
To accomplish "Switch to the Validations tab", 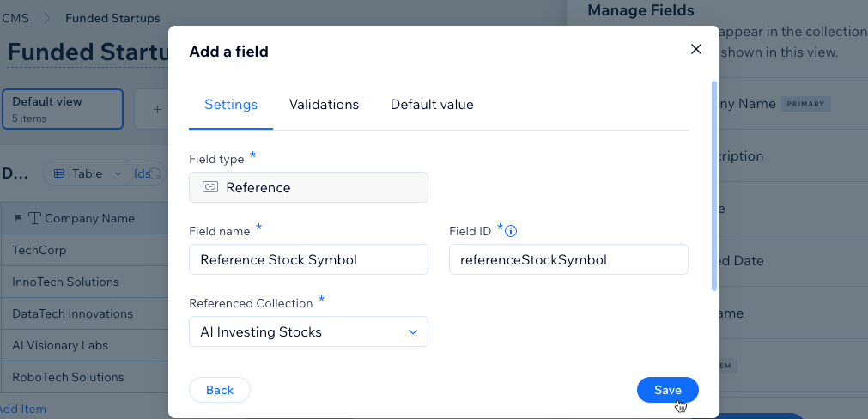I will tap(324, 105).
